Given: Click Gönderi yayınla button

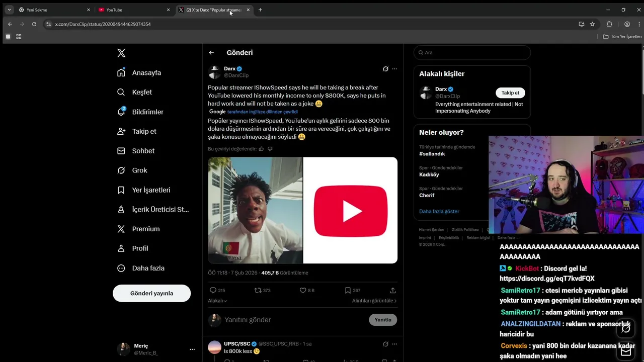Looking at the screenshot, I should tap(151, 293).
